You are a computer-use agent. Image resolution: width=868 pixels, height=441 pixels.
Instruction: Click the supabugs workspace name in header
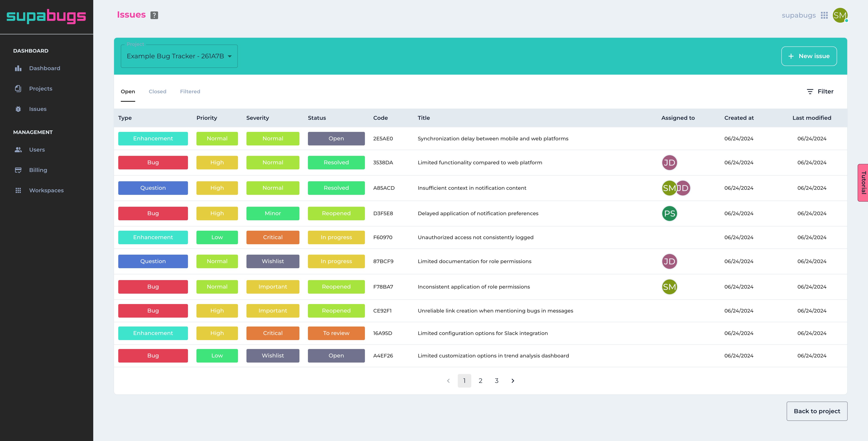(798, 15)
